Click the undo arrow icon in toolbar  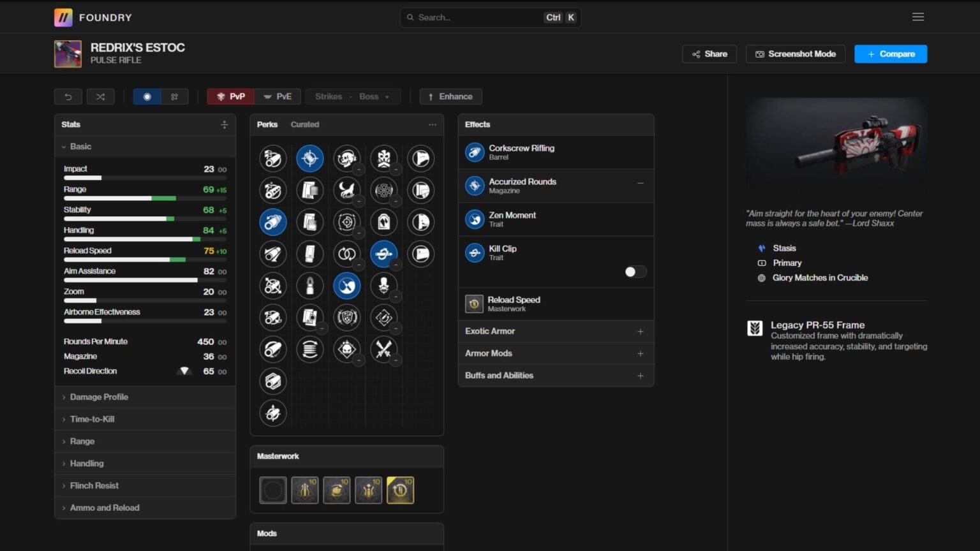click(68, 97)
